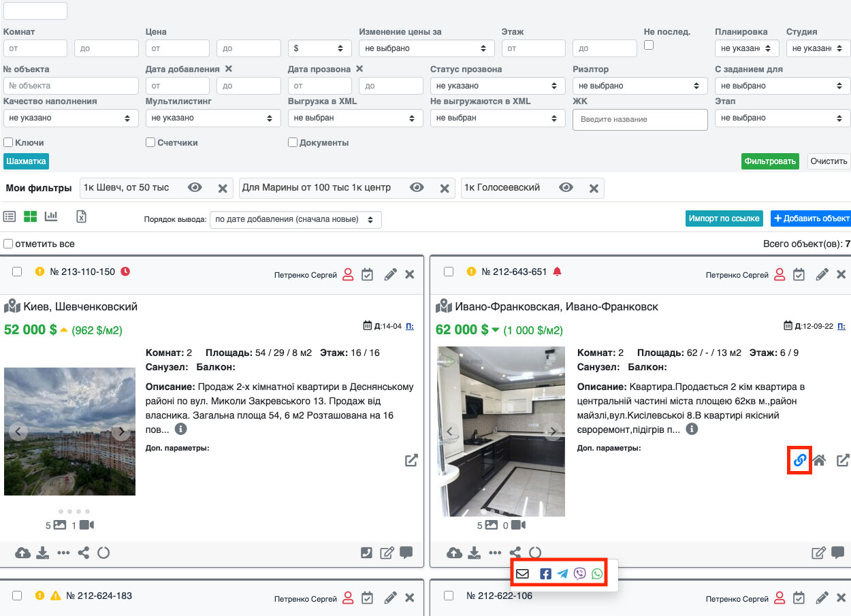
Task: Export list to Excel file icon
Action: (81, 216)
